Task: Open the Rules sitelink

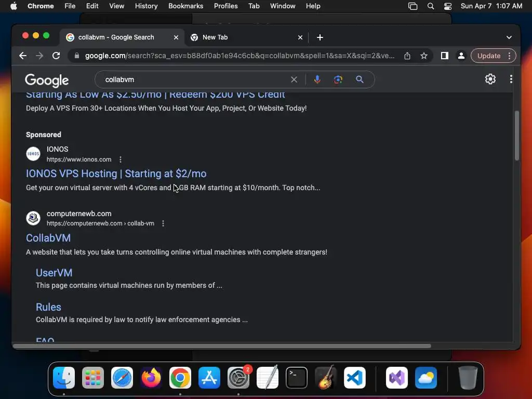Action: (x=48, y=307)
